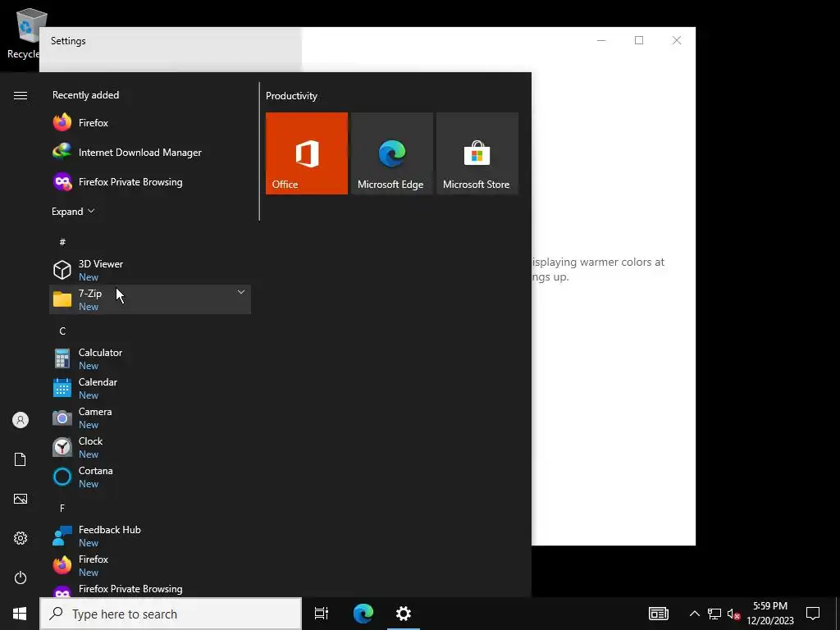
Task: Expand the Recently added list
Action: [73, 211]
